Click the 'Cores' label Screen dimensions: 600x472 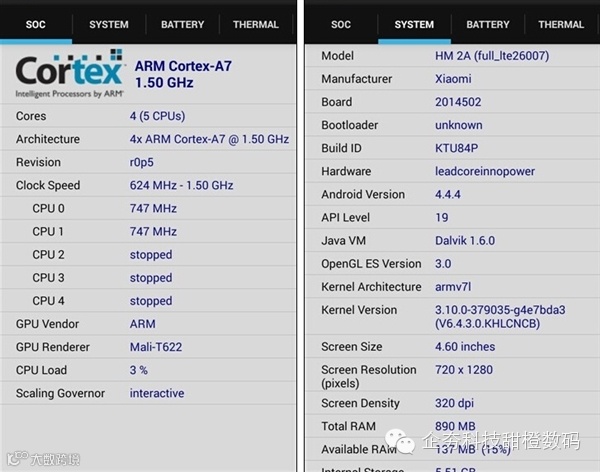pyautogui.click(x=31, y=116)
